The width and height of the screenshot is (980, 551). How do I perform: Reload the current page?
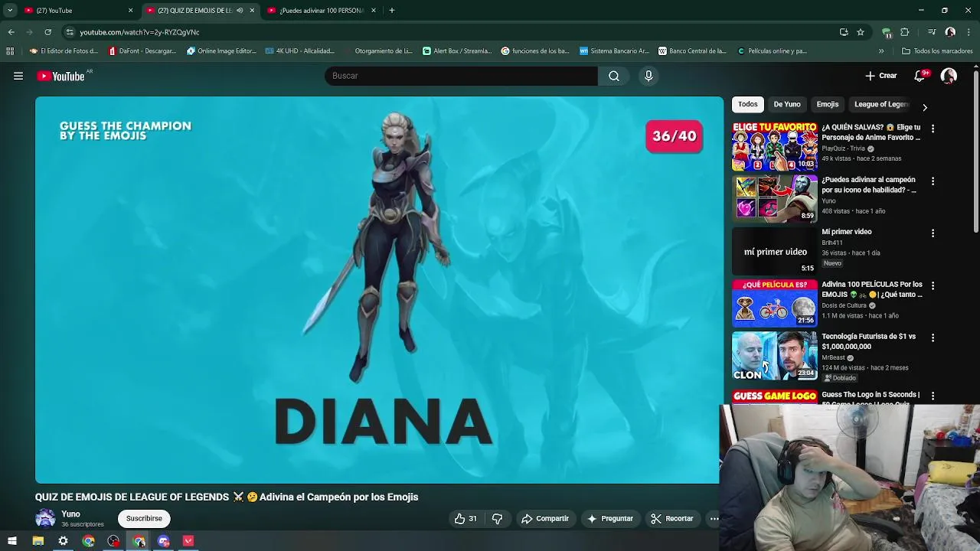tap(47, 32)
